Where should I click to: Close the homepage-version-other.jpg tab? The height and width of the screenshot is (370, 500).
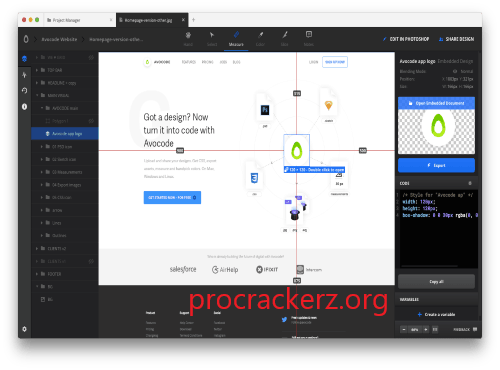(183, 20)
